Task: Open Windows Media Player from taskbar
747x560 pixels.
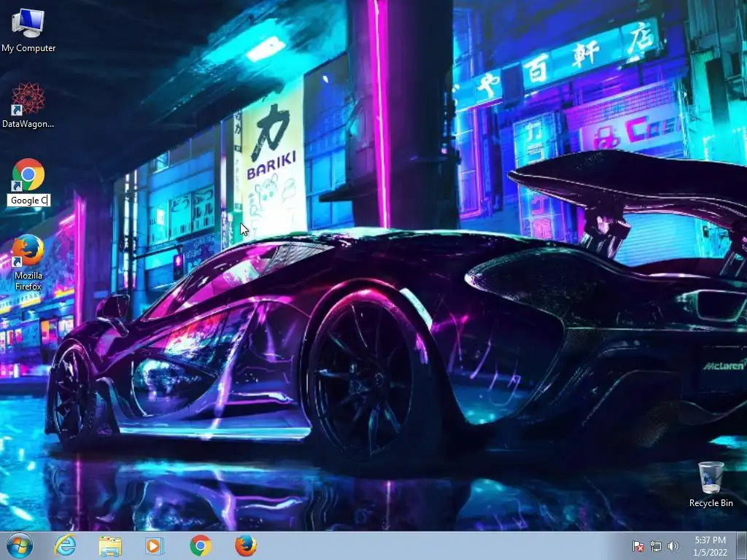Action: tap(155, 545)
